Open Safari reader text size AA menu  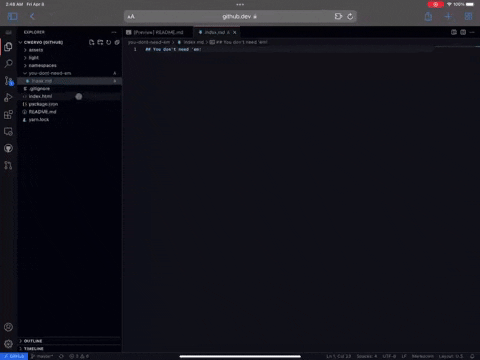point(131,16)
